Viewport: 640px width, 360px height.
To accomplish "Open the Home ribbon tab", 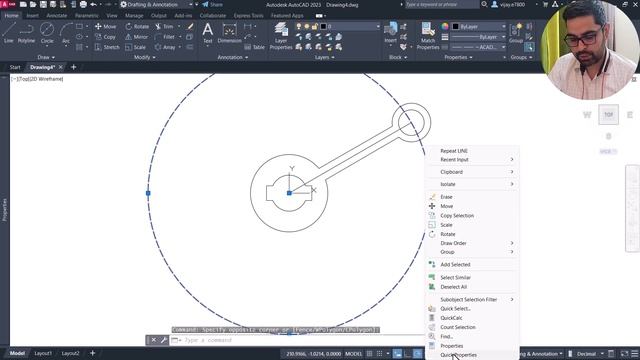I will click(11, 16).
